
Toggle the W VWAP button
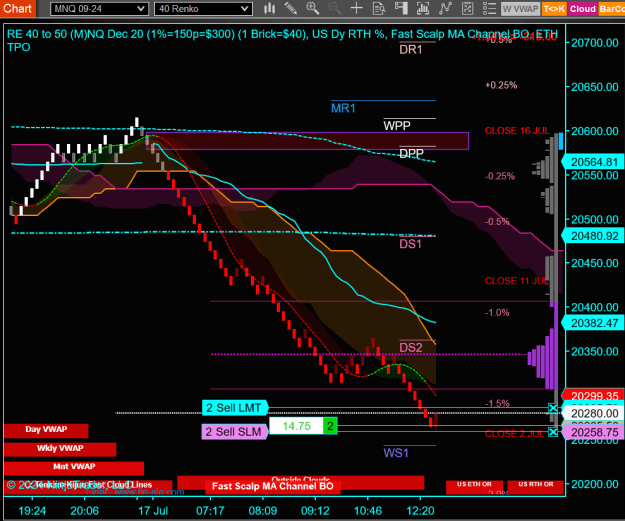click(520, 9)
